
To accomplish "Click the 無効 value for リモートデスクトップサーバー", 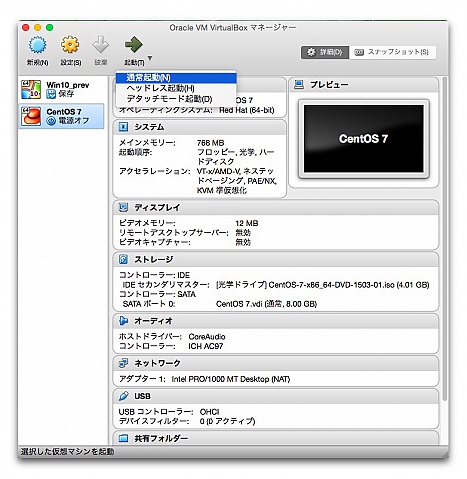I will 243,232.
